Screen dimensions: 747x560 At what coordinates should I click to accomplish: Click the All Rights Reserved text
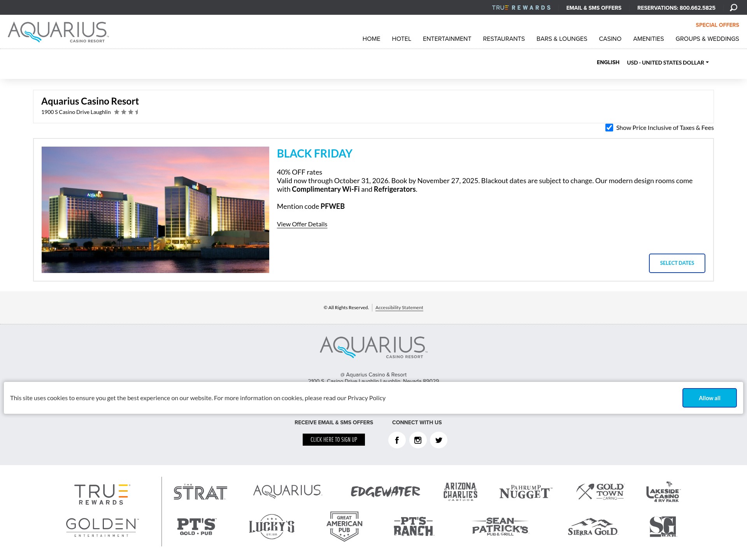[x=346, y=308]
